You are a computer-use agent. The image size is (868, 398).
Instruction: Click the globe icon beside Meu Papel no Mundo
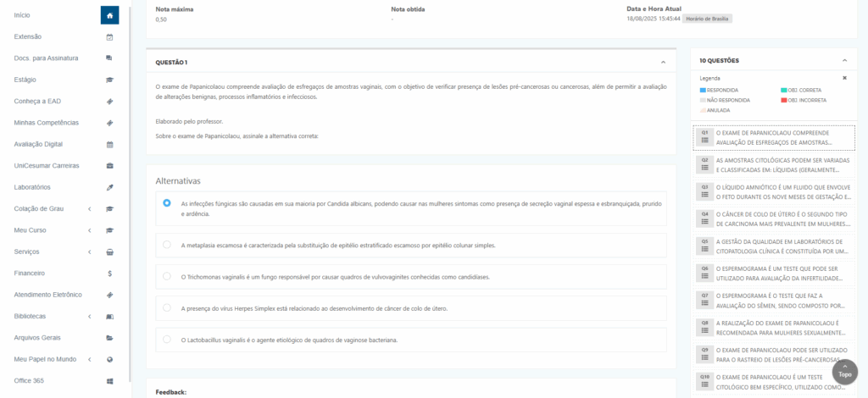coord(109,359)
